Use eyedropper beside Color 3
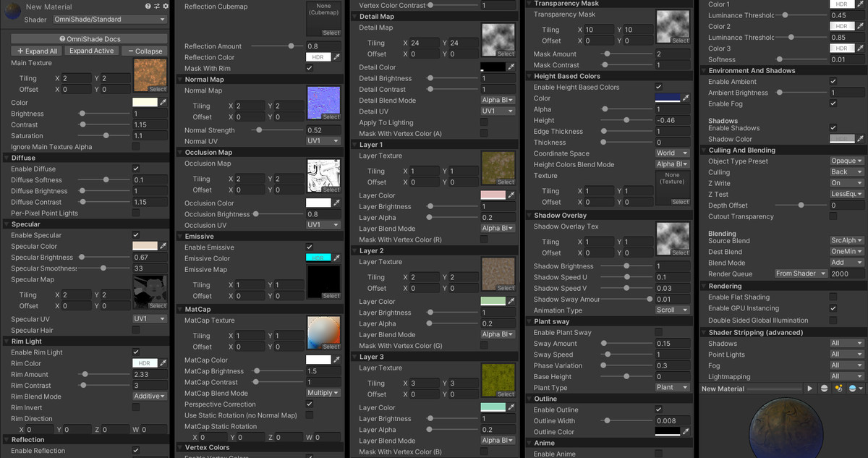 click(860, 48)
